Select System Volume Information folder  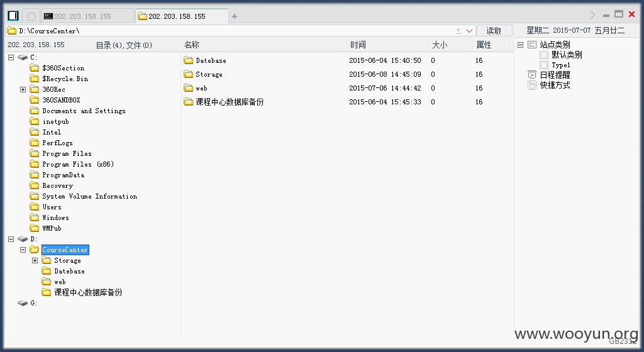click(89, 197)
